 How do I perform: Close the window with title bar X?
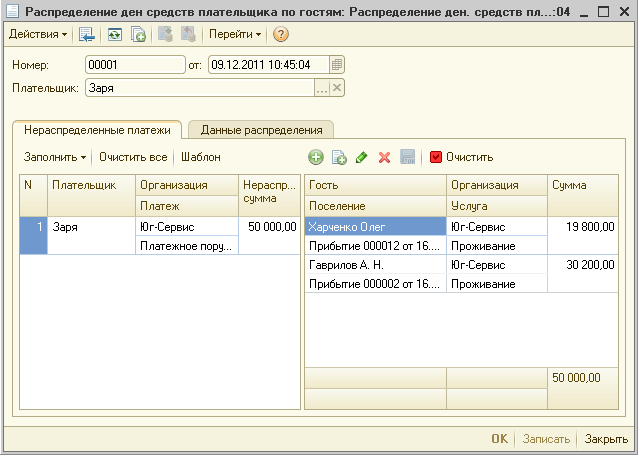[x=624, y=12]
